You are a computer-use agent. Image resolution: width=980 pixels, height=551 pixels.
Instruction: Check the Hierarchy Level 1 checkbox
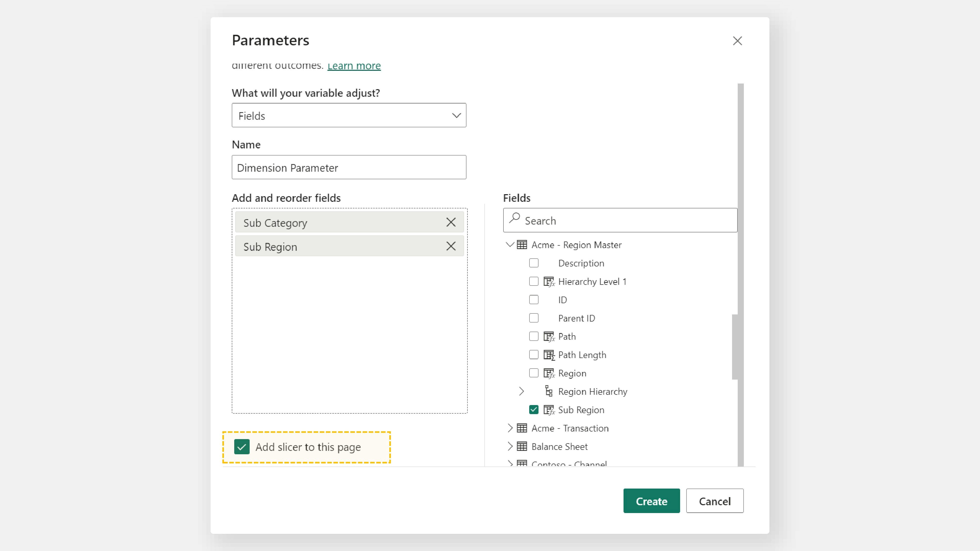point(534,281)
